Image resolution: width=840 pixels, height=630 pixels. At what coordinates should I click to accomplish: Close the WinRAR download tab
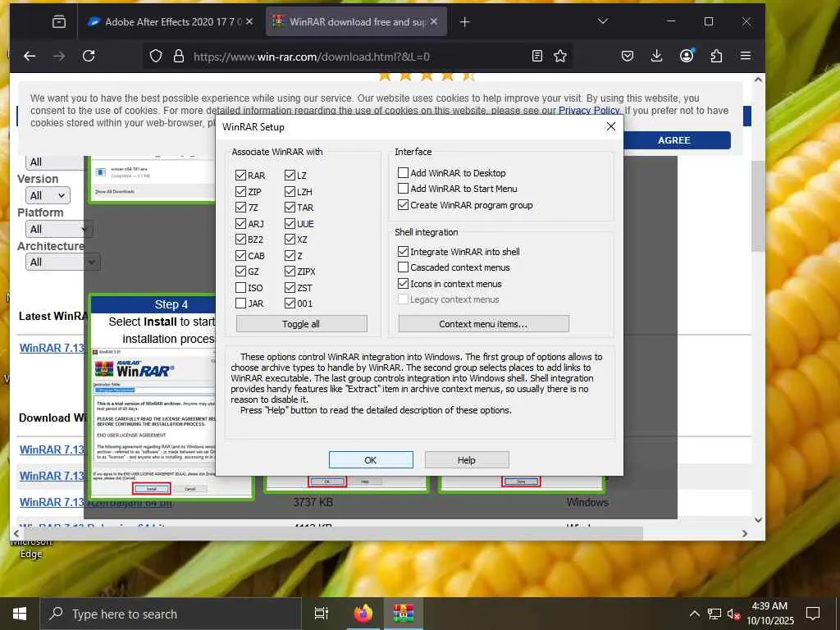pos(433,21)
